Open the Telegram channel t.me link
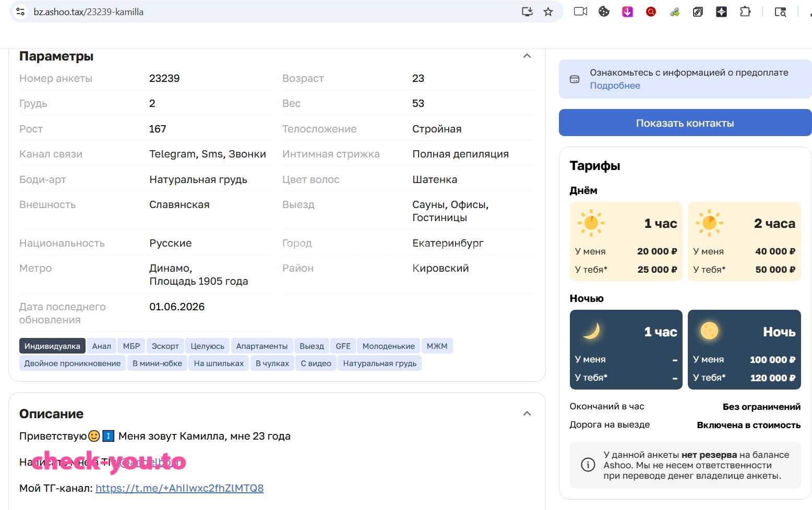This screenshot has height=510, width=812. [180, 488]
